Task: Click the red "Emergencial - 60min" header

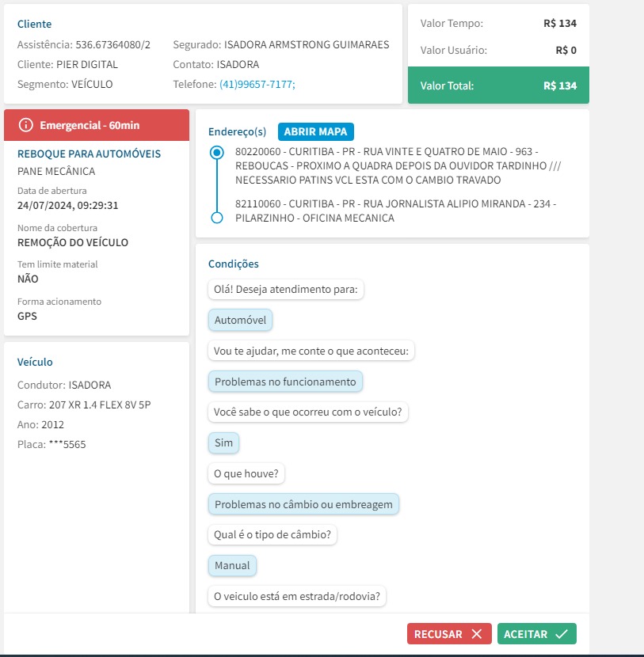Action: 97,125
